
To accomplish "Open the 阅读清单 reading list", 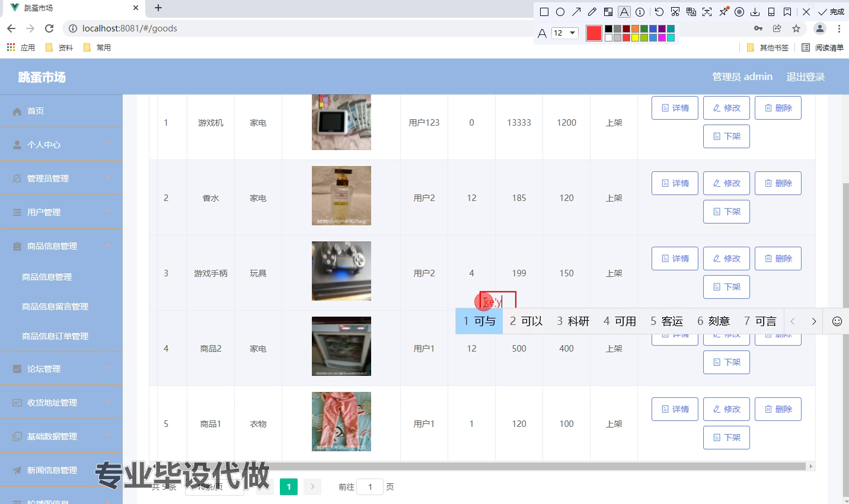I will [x=822, y=47].
